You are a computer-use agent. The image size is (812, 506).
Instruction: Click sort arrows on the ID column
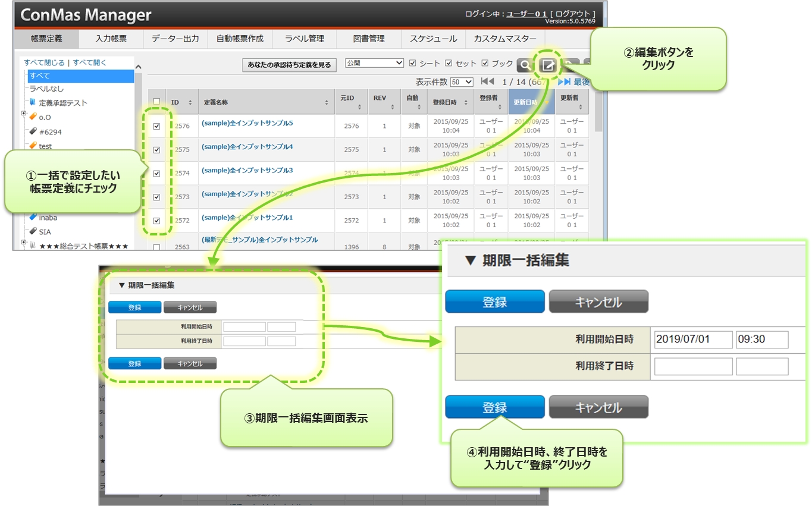[x=190, y=102]
